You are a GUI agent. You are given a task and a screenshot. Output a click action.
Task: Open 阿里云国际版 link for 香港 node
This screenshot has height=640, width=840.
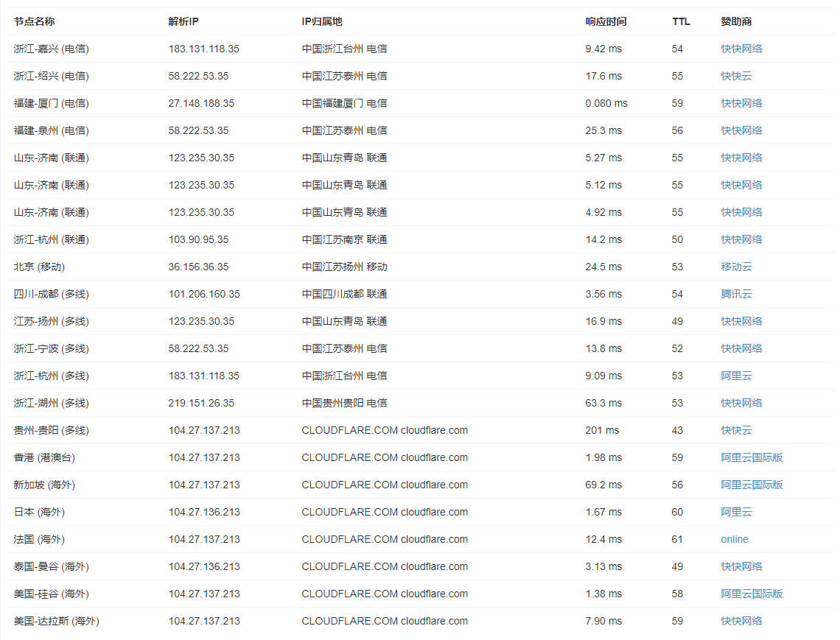pyautogui.click(x=752, y=457)
